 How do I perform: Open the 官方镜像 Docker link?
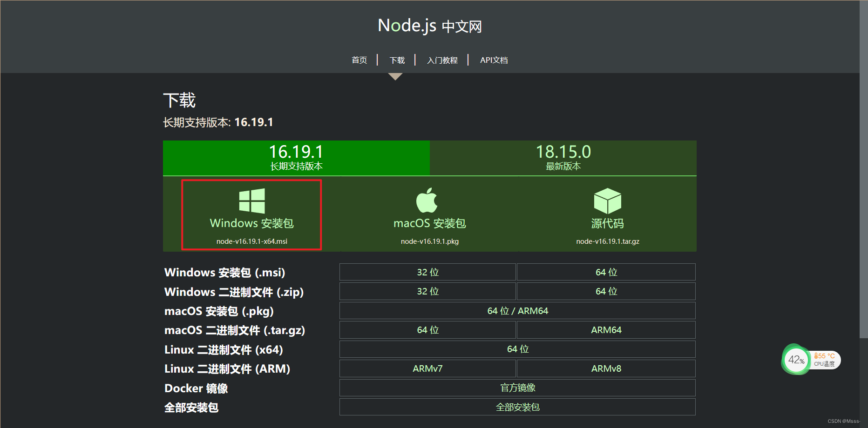click(x=517, y=388)
